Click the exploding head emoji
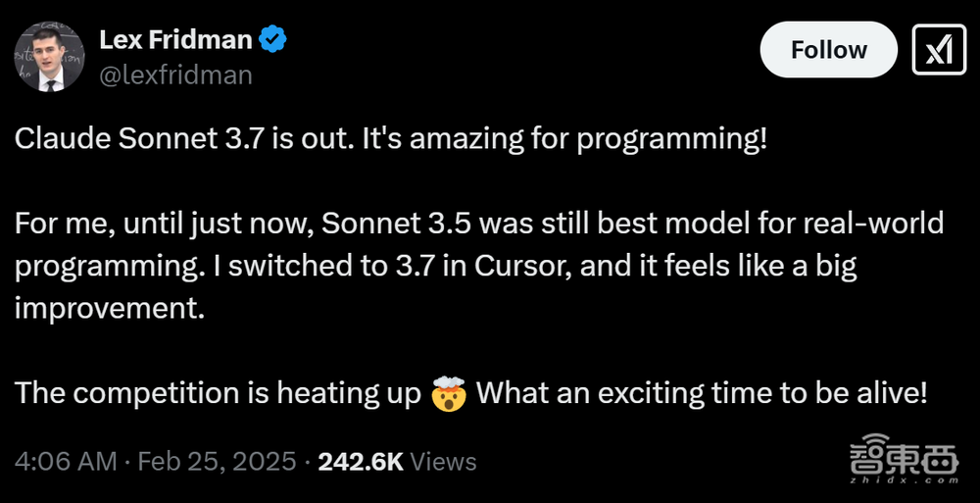This screenshot has height=503, width=980. (451, 394)
